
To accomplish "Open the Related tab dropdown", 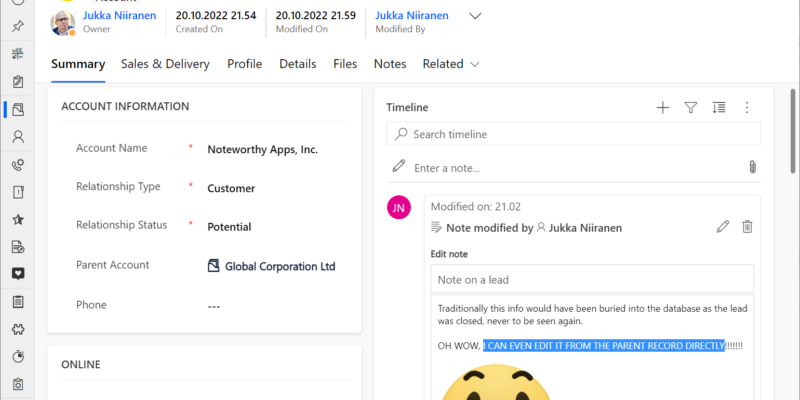I will (451, 64).
